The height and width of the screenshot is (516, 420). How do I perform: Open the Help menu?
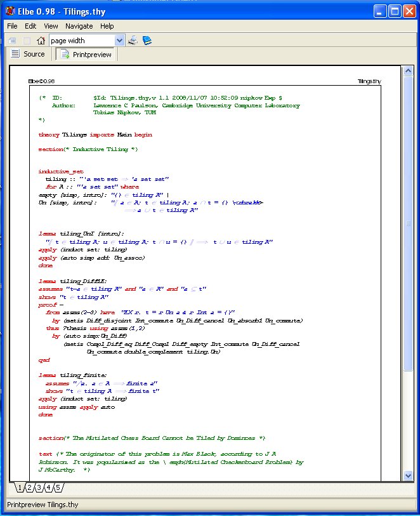(107, 26)
